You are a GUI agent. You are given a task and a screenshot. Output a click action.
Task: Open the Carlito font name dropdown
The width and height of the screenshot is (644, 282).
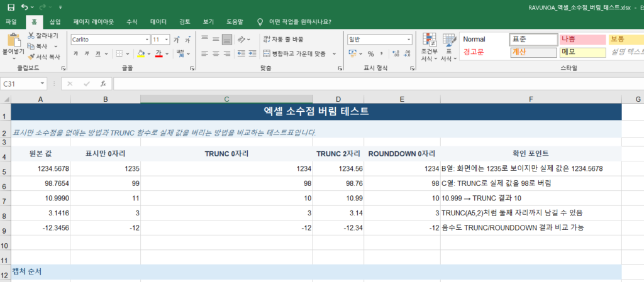coord(147,40)
